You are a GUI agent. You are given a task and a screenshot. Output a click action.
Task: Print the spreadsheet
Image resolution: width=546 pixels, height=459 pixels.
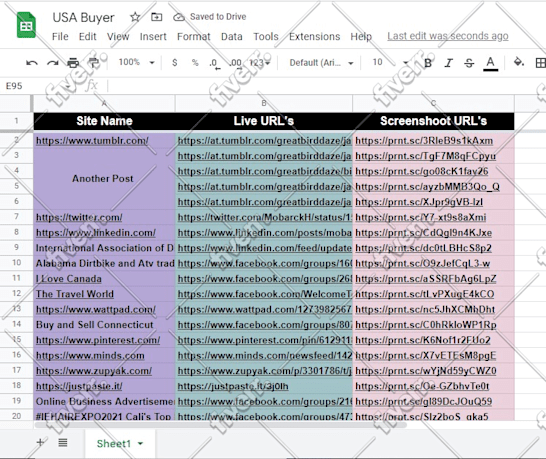click(73, 63)
